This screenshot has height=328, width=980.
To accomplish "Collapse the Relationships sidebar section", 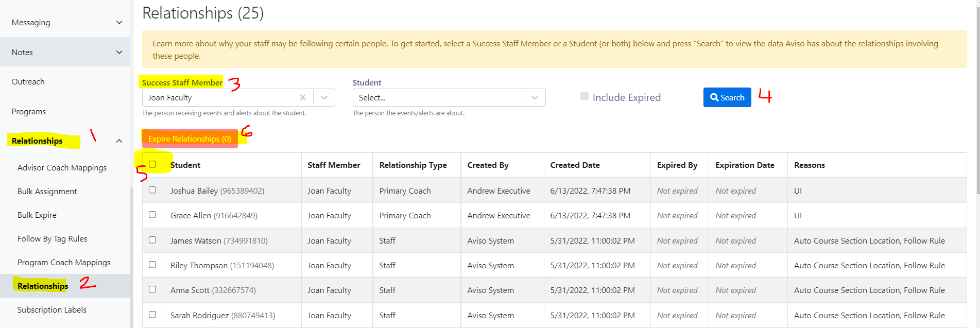I will [65, 141].
